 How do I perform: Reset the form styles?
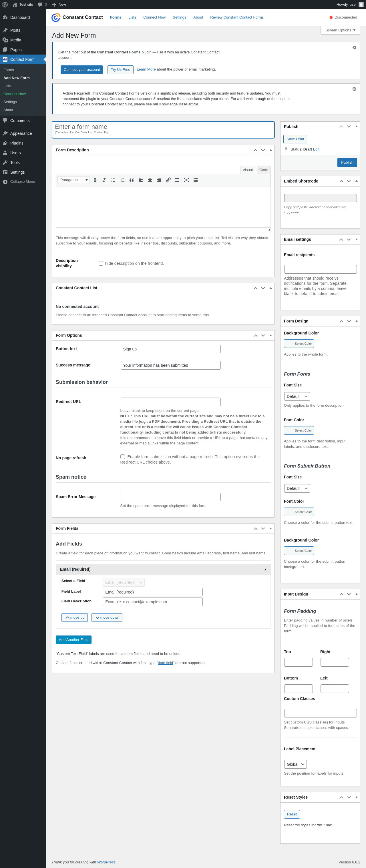tap(292, 814)
